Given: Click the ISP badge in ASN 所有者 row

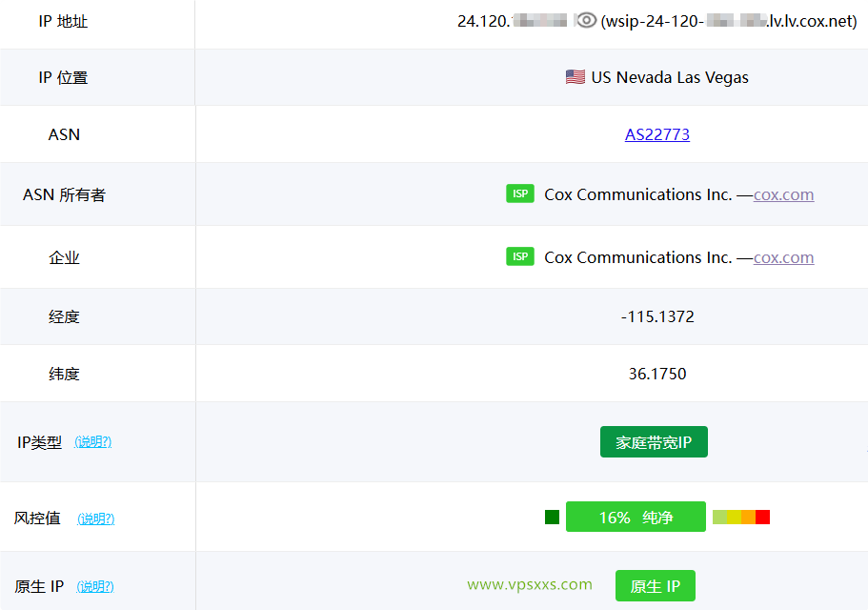Looking at the screenshot, I should pyautogui.click(x=520, y=193).
